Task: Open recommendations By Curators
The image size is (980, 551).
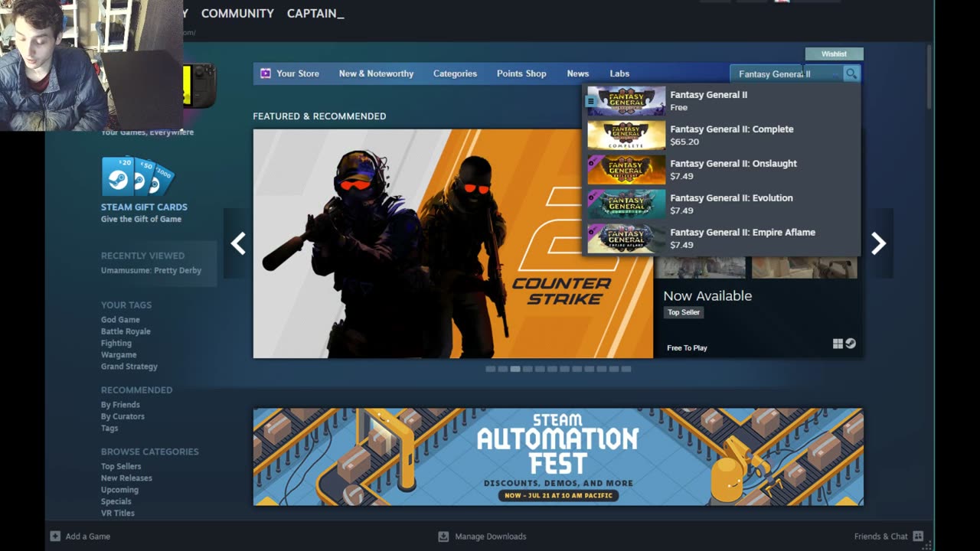Action: 122,416
